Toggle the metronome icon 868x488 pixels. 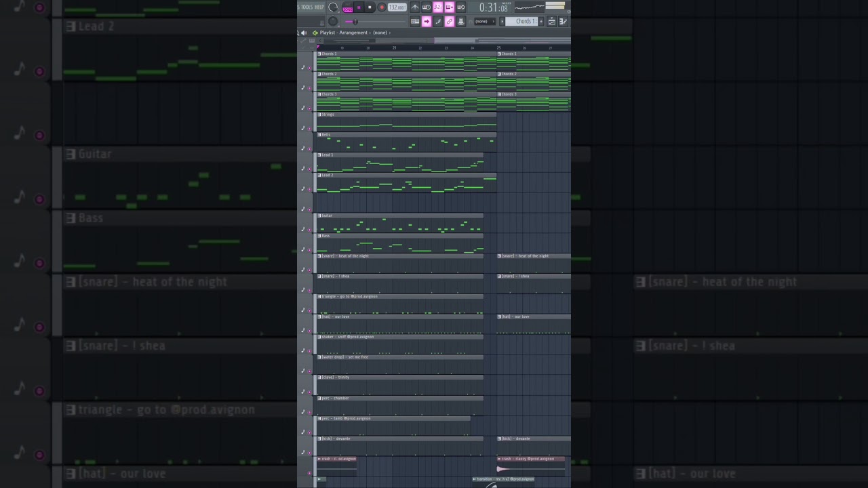coord(415,7)
